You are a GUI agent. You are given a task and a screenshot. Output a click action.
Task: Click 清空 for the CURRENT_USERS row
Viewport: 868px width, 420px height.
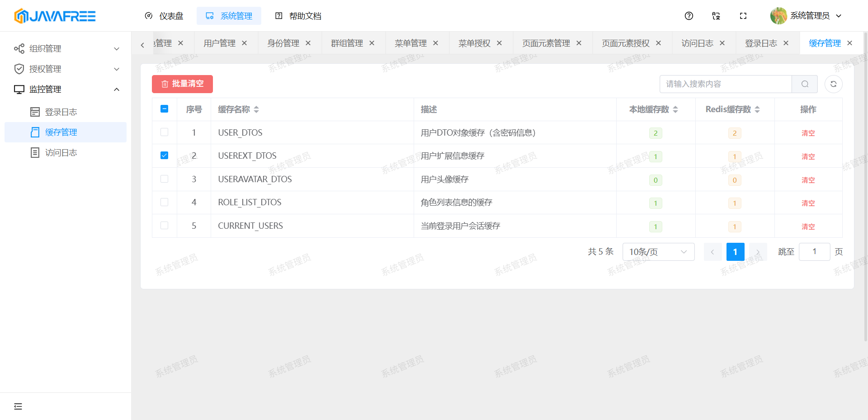pos(808,227)
